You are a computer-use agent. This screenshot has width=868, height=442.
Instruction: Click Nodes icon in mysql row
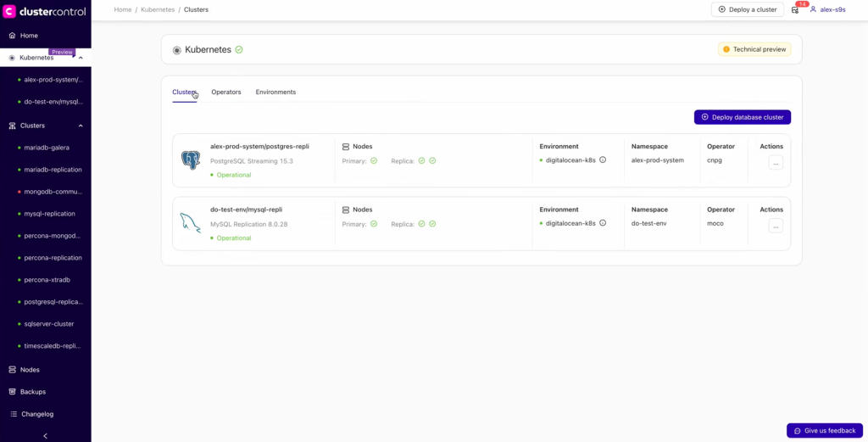tap(346, 210)
